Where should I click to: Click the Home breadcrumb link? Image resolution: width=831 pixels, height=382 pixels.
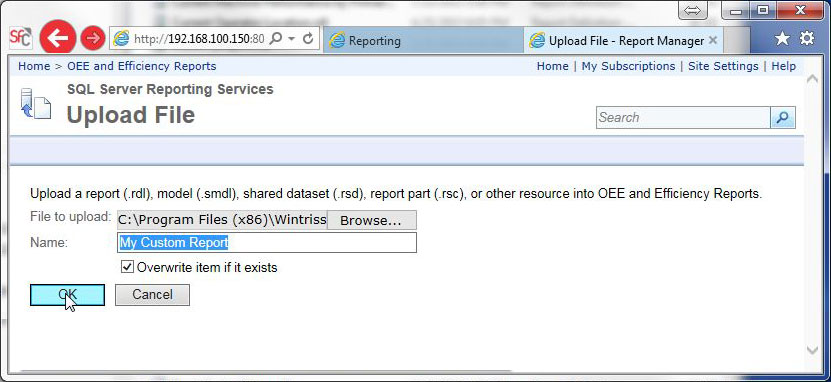(34, 66)
